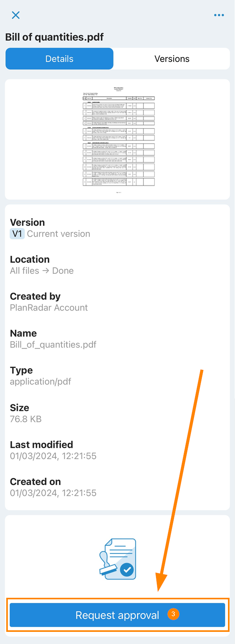Tap the All files → Done location

click(x=41, y=271)
